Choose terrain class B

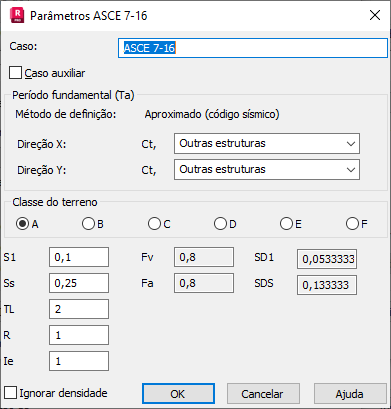pos(88,224)
